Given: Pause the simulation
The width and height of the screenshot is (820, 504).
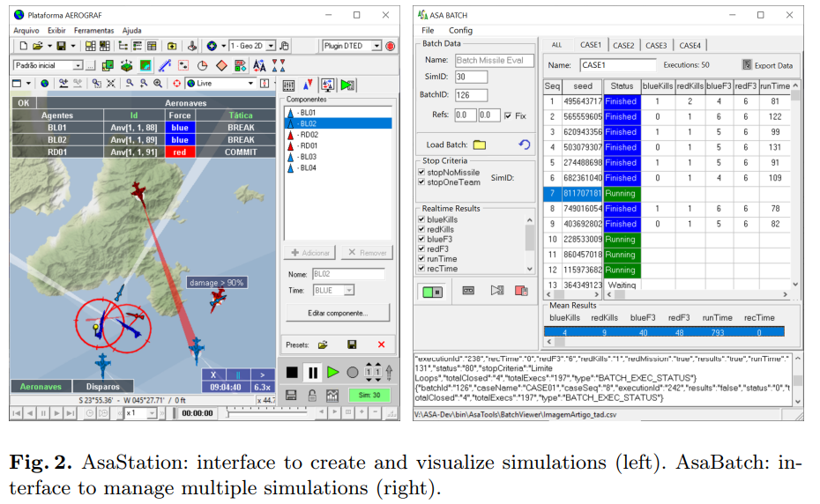Looking at the screenshot, I should click(x=313, y=372).
